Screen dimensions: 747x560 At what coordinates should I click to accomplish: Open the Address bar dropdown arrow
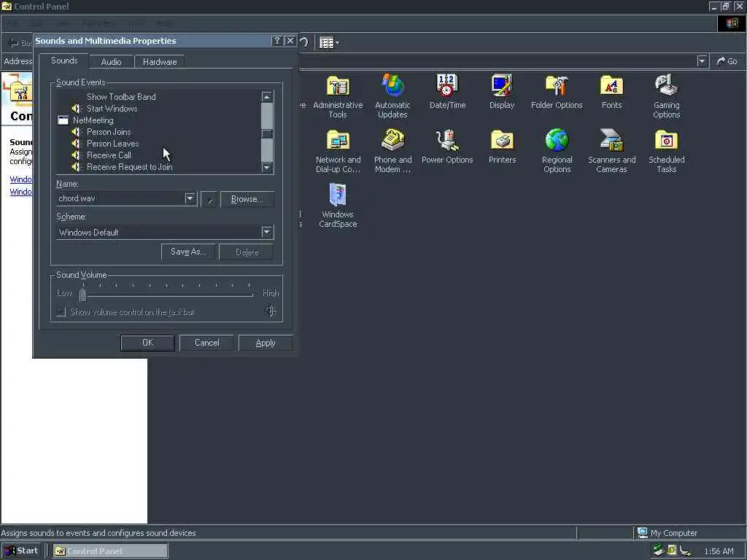pyautogui.click(x=702, y=61)
